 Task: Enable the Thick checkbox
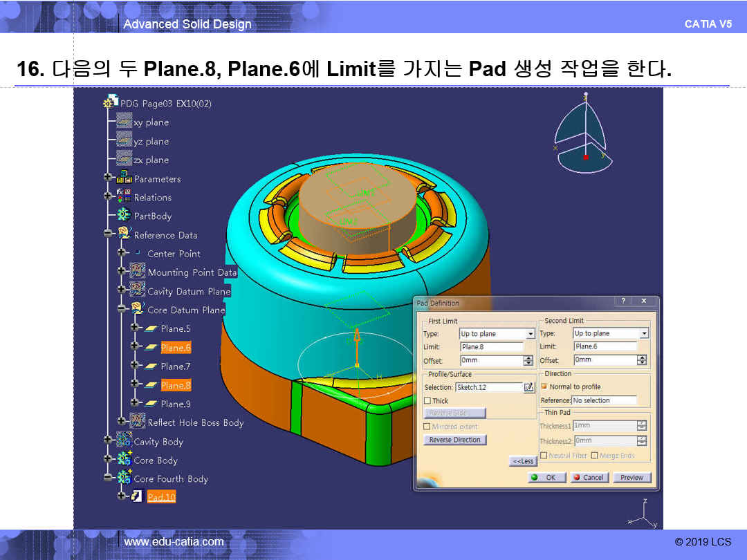[x=427, y=401]
